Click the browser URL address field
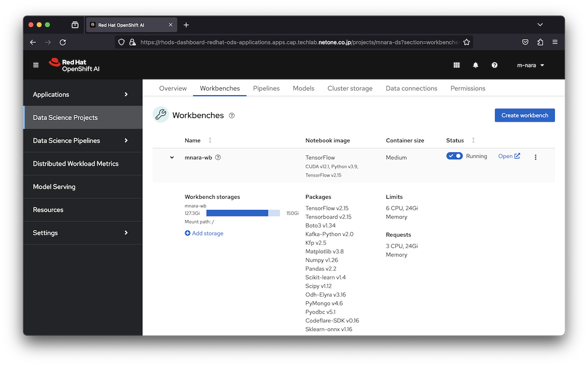This screenshot has height=366, width=588. pos(298,42)
